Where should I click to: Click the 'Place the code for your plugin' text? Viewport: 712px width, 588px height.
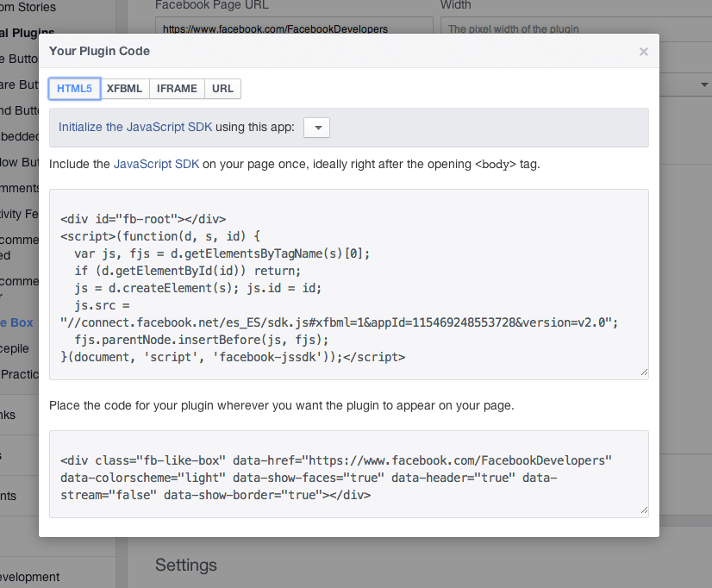click(x=282, y=405)
